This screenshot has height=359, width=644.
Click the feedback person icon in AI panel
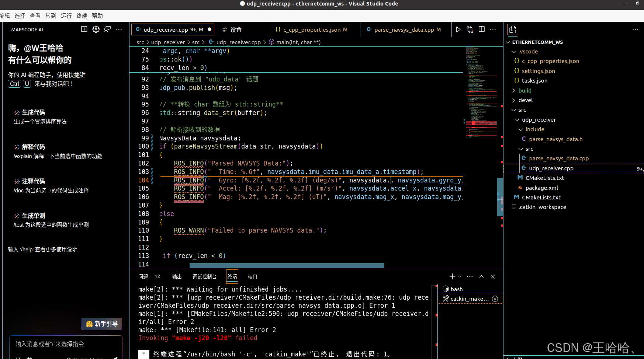(107, 29)
